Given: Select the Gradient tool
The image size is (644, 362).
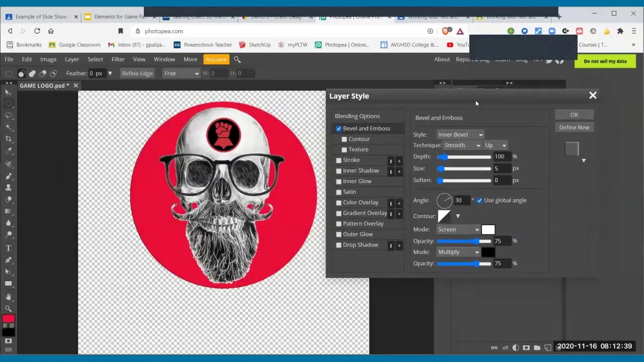Looking at the screenshot, I should [8, 211].
